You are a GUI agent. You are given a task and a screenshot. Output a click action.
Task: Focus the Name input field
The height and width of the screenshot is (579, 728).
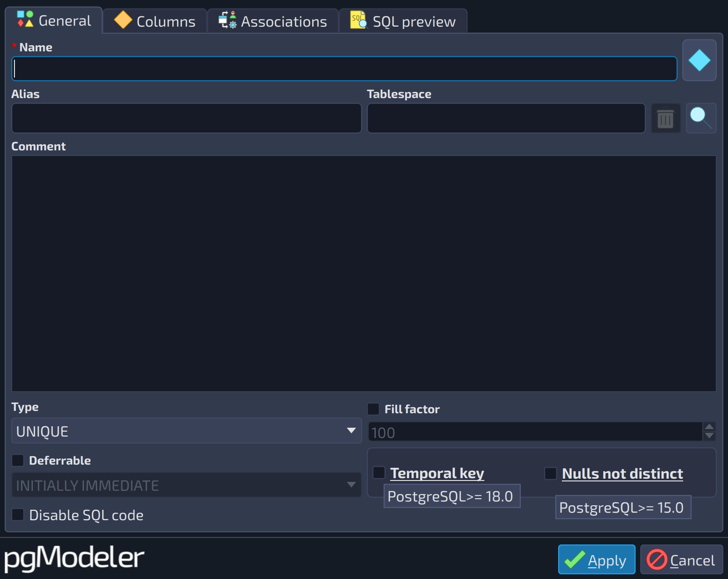344,69
